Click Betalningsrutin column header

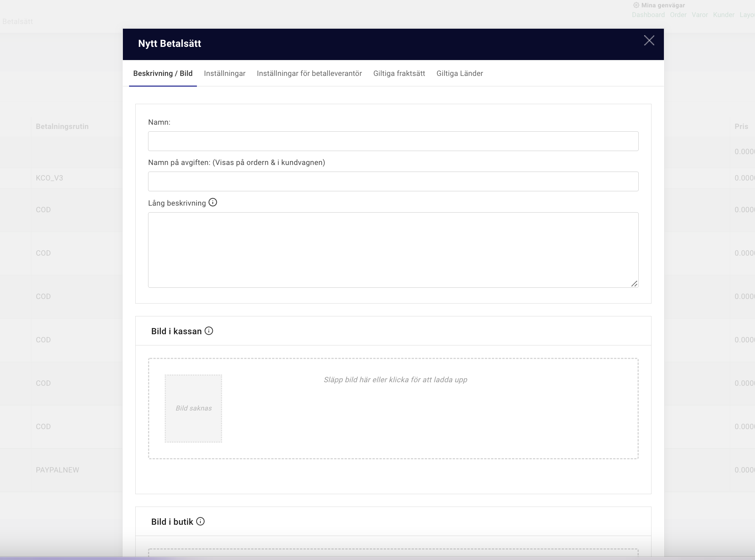[62, 126]
